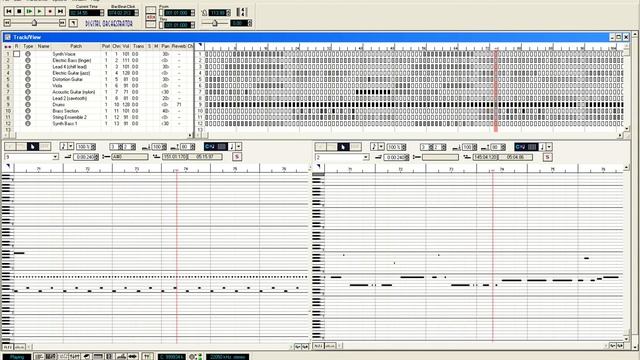The width and height of the screenshot is (640, 360).
Task: Switch to the first tab under right piano roll
Action: [x=318, y=346]
